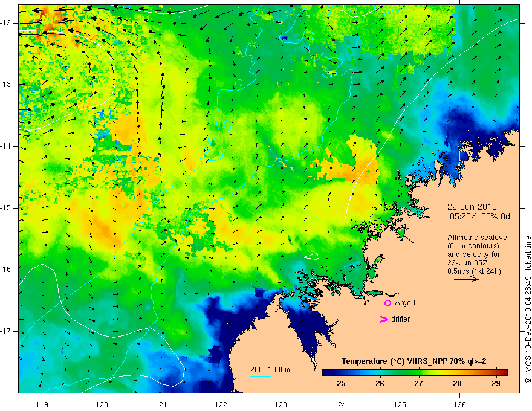
Task: Click the magenta Argo circle legend marker
Action: click(388, 303)
